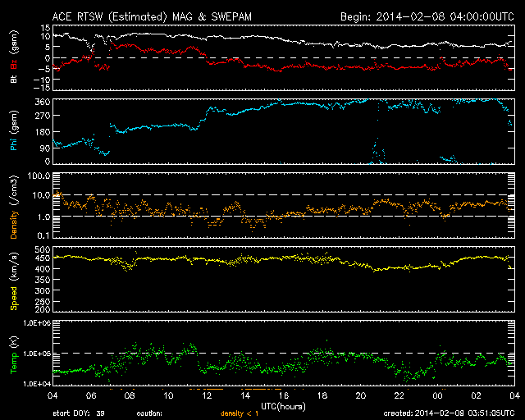Image resolution: width=525 pixels, height=420 pixels.
Task: Click the '10.0' tick on the Density axis
Action: pos(42,195)
